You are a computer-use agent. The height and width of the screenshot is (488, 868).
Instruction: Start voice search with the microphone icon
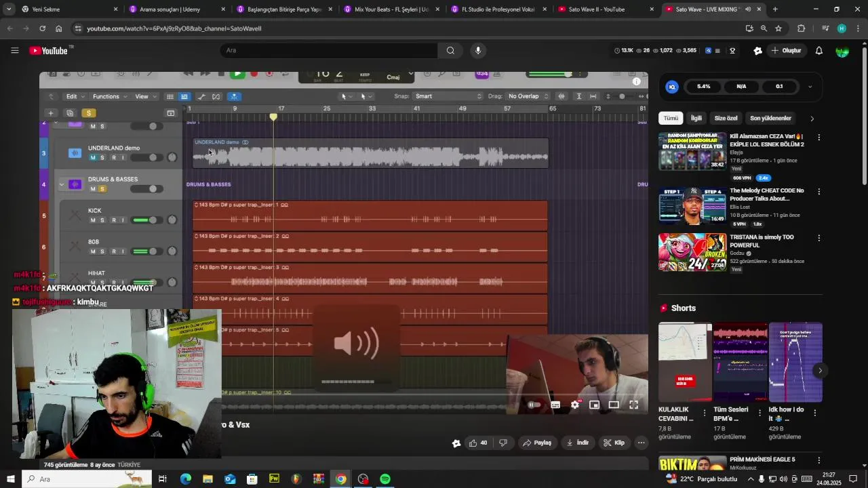[478, 50]
